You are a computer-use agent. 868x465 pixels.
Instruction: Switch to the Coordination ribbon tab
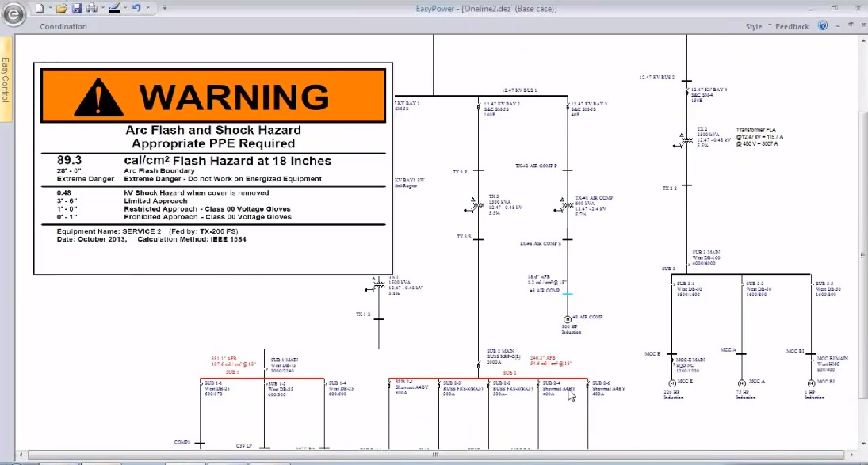point(63,26)
